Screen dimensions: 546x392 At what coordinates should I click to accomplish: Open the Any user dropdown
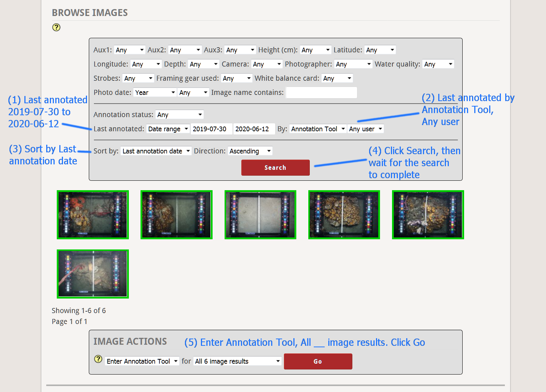[365, 128]
